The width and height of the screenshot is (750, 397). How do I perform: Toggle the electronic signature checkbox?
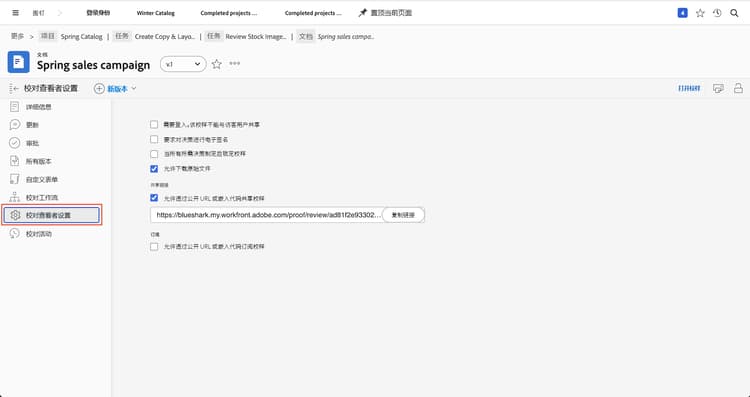pyautogui.click(x=154, y=139)
